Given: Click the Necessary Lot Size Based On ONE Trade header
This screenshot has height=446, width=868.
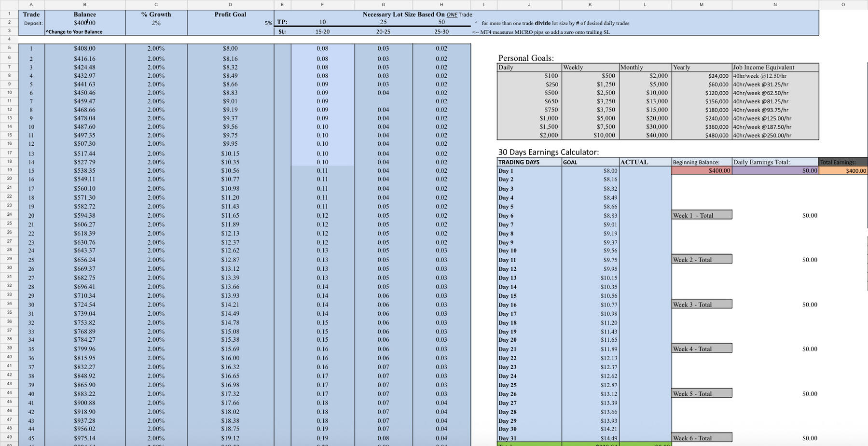Looking at the screenshot, I should tap(417, 14).
